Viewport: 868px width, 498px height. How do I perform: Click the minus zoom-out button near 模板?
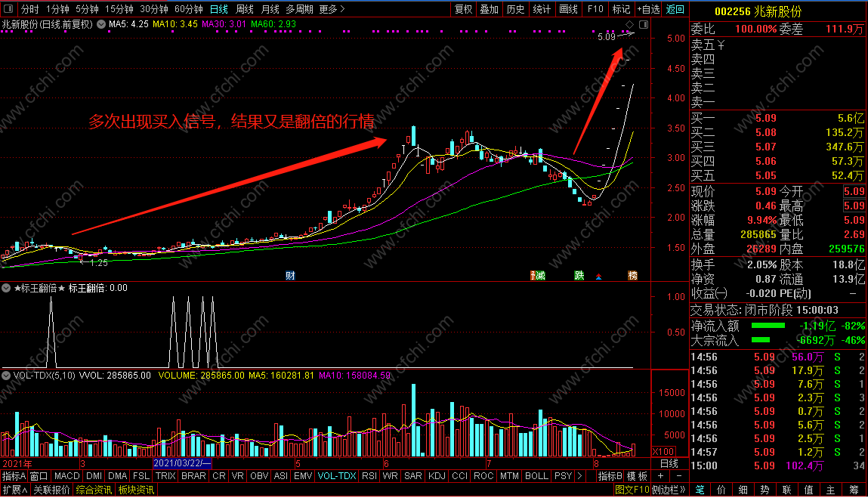pyautogui.click(x=679, y=476)
